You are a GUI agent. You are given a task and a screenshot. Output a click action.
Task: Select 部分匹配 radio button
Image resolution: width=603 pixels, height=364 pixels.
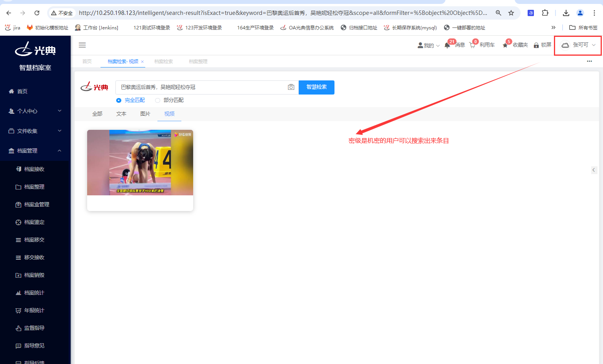point(157,100)
